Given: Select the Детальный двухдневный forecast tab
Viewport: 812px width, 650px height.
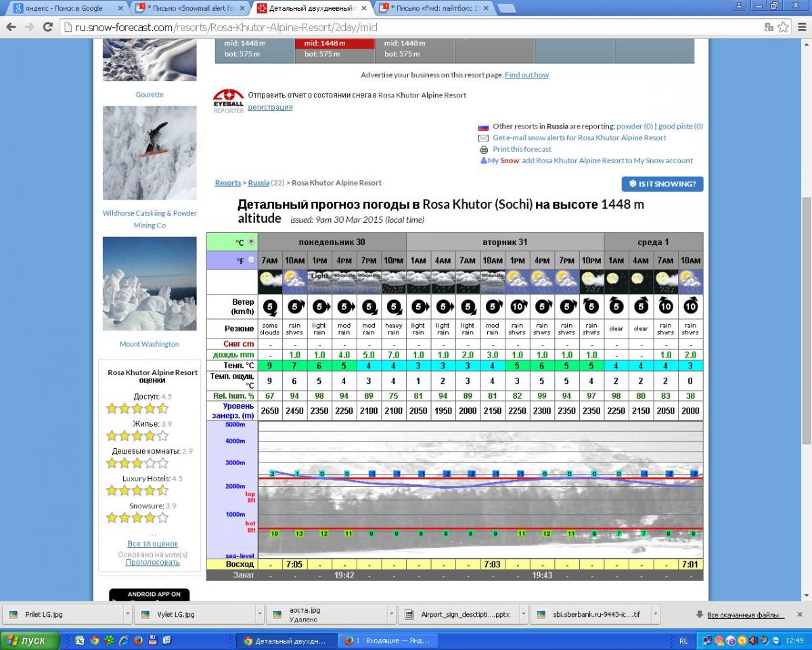Looking at the screenshot, I should pos(312,8).
